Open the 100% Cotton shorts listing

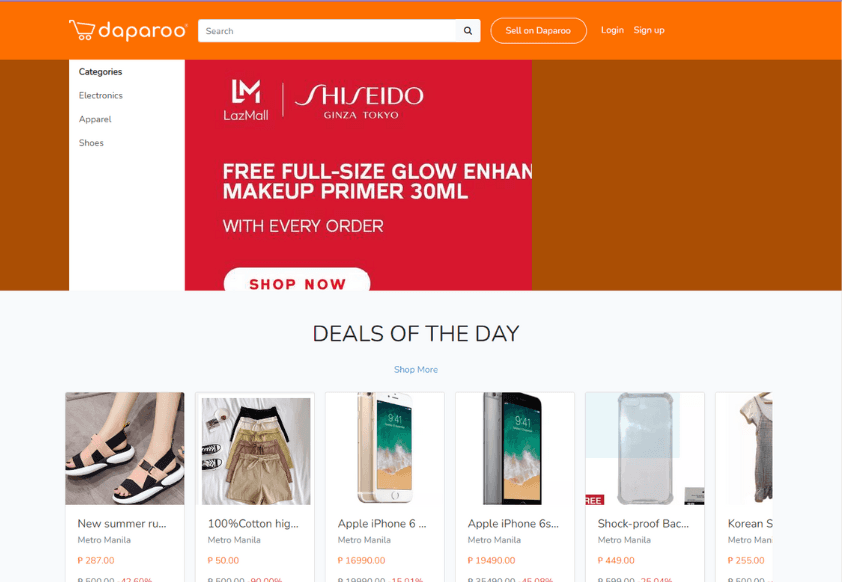(x=254, y=449)
